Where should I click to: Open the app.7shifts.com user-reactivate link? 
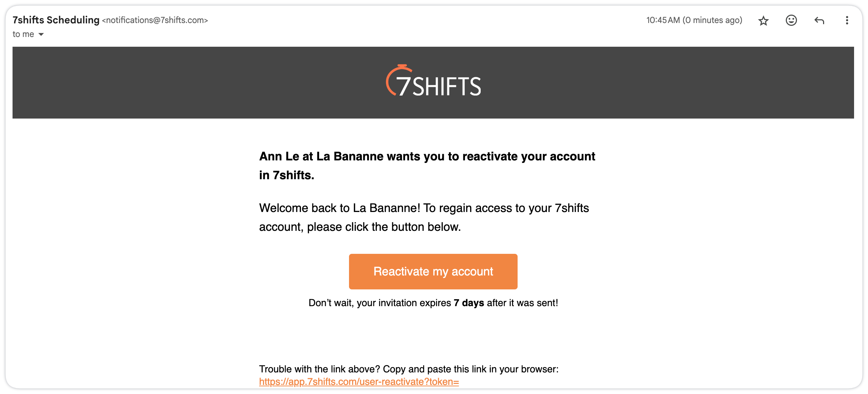tap(359, 382)
